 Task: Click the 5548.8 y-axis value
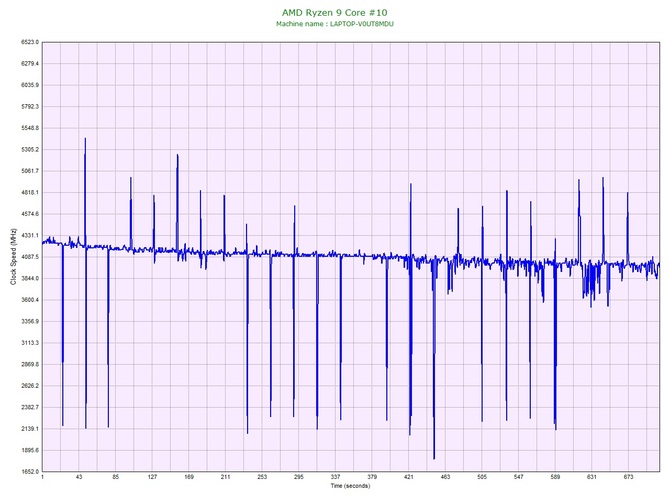click(30, 128)
